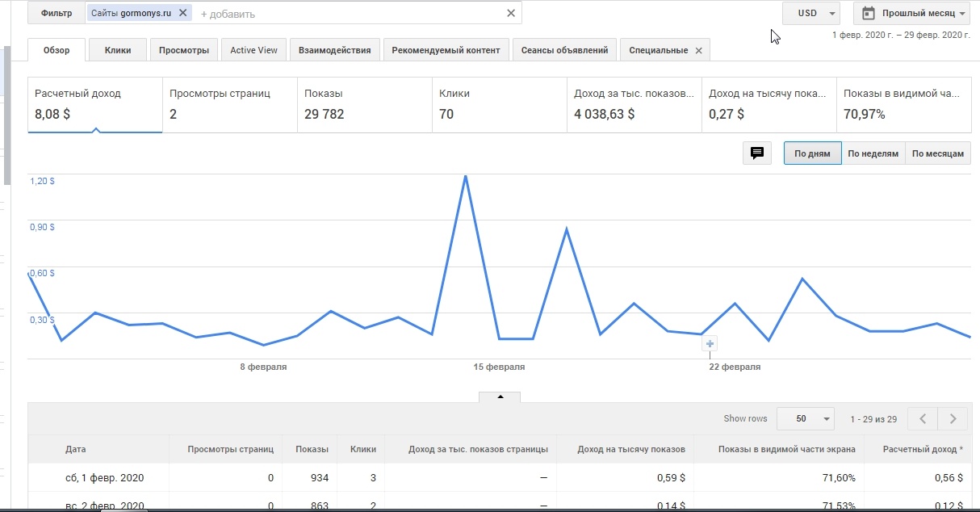Screen dimensions: 980x512
Task: Open the chart annotations comment icon
Action: click(x=757, y=153)
